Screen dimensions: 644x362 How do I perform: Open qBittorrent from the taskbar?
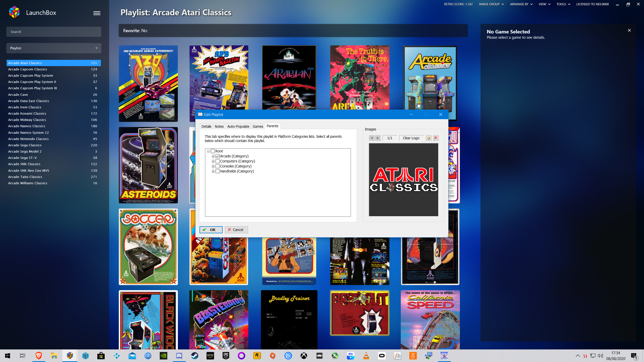click(x=148, y=355)
